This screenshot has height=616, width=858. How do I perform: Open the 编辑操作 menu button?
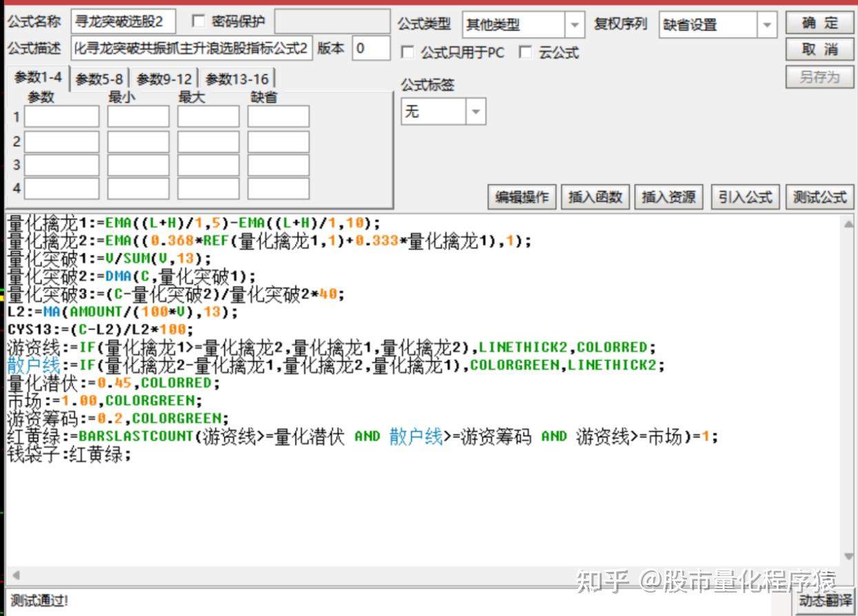click(522, 197)
